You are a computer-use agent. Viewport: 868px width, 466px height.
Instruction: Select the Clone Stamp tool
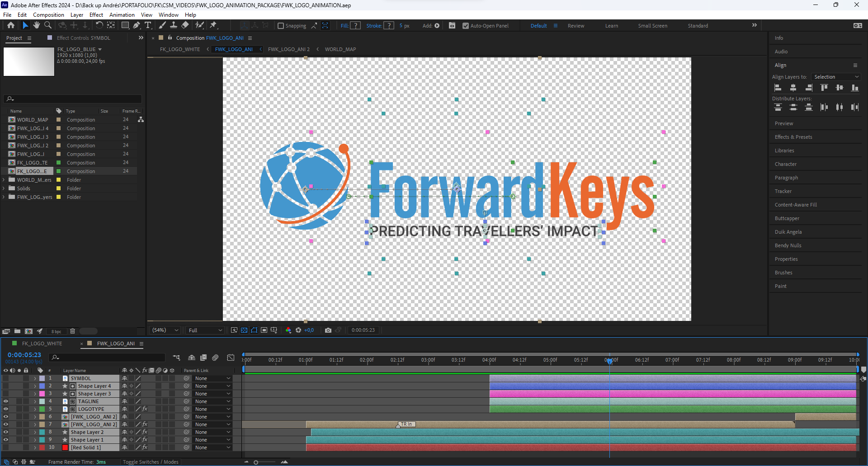point(173,25)
